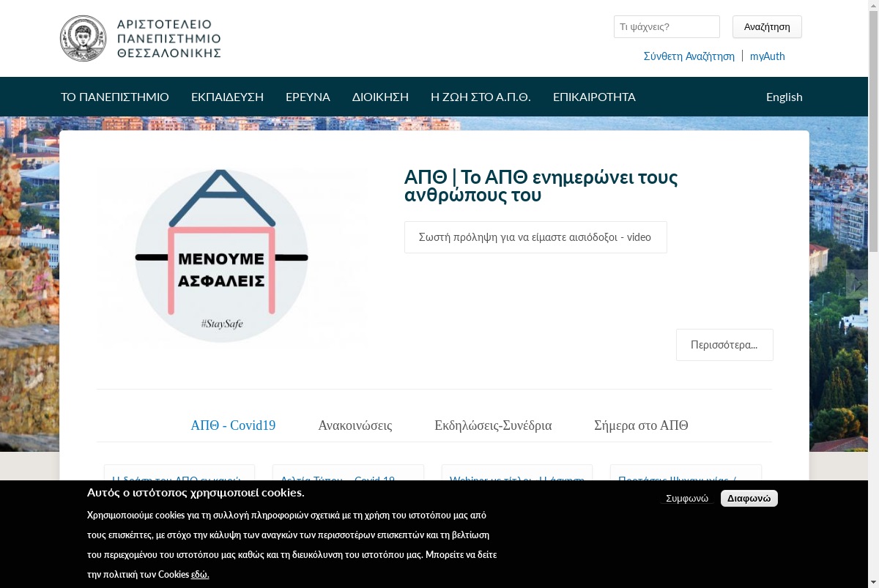Switch site language to English

785,97
